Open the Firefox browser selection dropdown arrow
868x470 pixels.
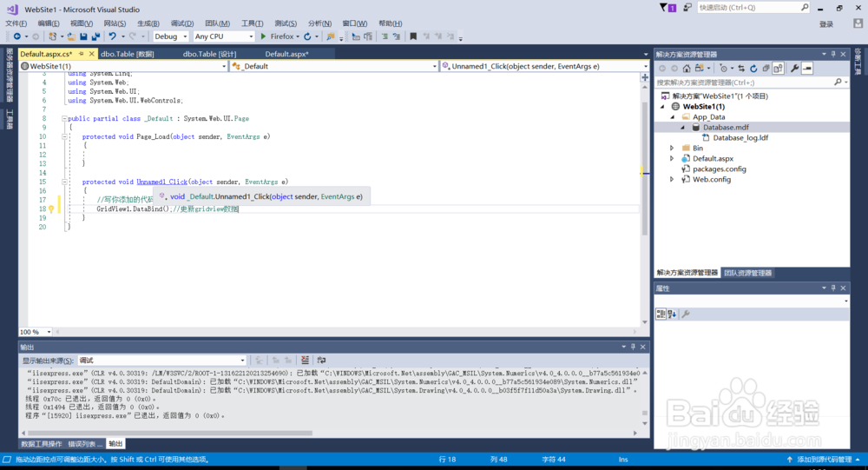(298, 36)
